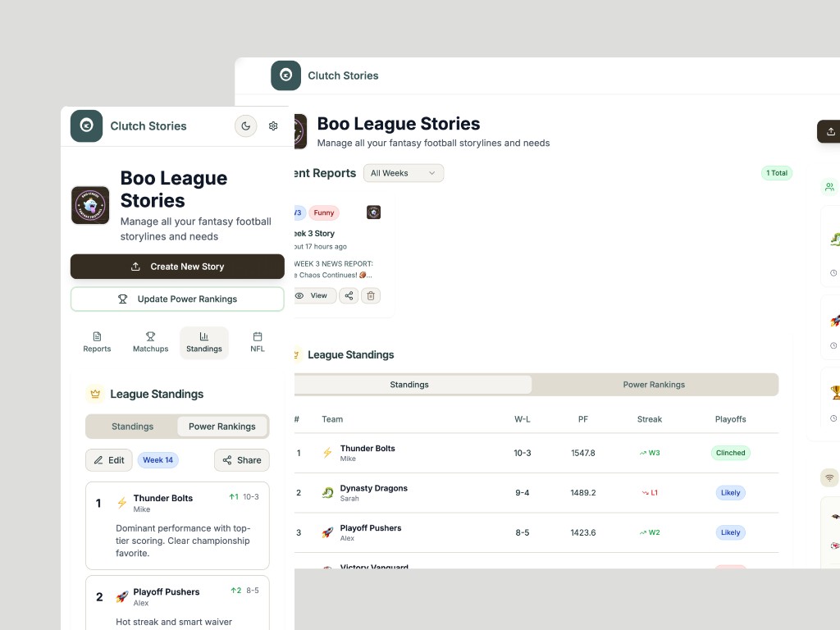Click trophy icon at right edge
840x630 pixels.
[x=835, y=392]
